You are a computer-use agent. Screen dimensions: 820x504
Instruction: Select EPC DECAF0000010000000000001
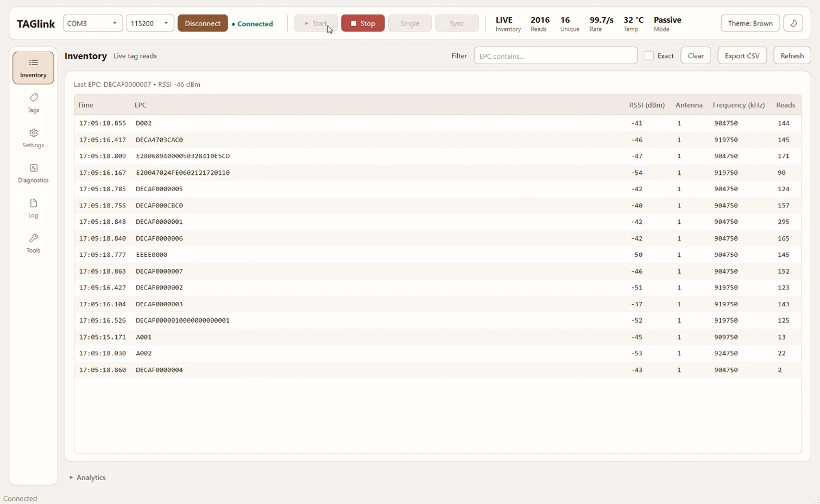coord(438,320)
